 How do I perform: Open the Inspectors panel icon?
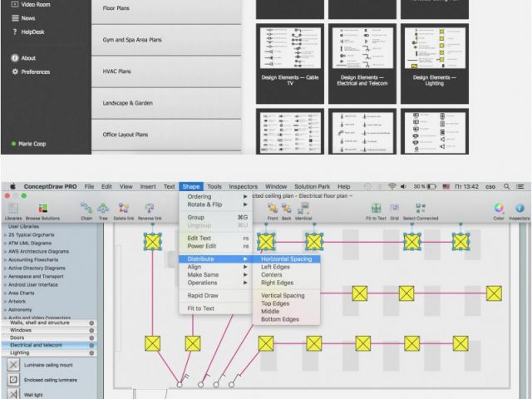coord(519,209)
